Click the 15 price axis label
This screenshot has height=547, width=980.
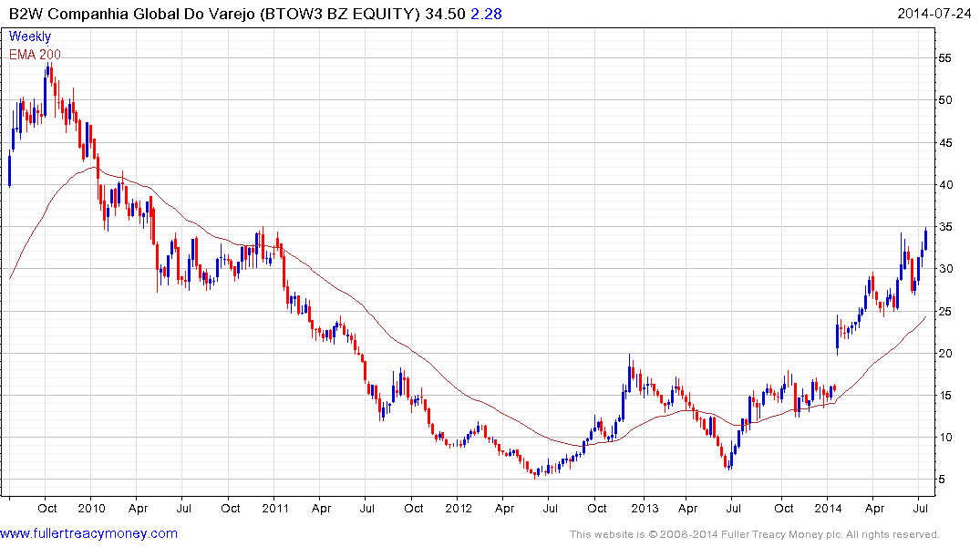point(945,395)
